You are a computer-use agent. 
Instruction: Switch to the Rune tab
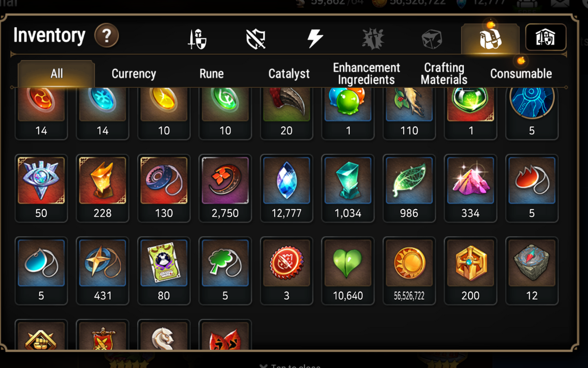coord(212,74)
